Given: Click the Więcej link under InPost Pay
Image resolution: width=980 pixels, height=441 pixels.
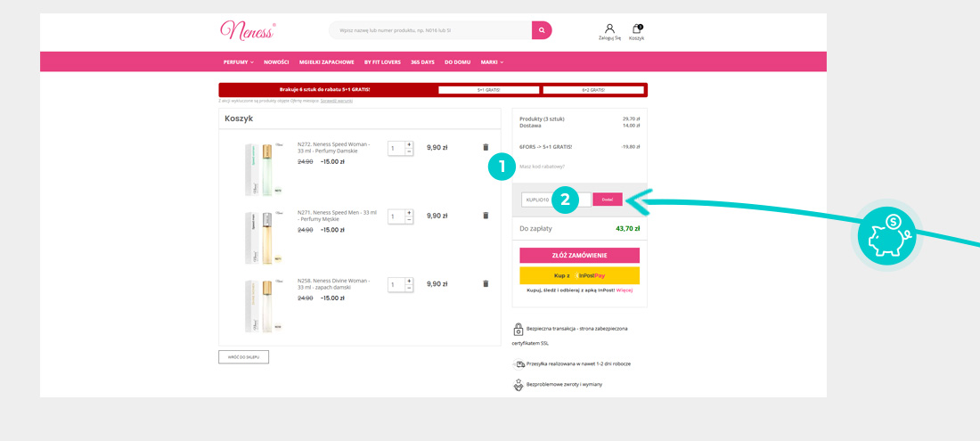Looking at the screenshot, I should pos(625,290).
